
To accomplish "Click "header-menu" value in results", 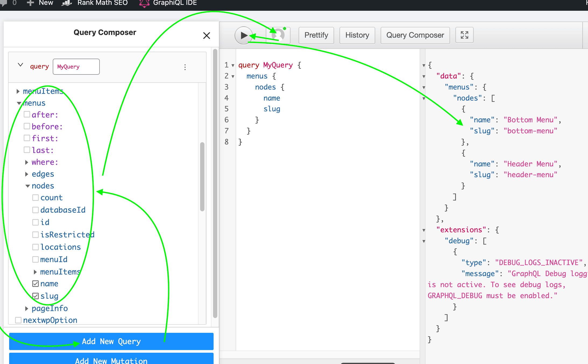I will pyautogui.click(x=530, y=175).
